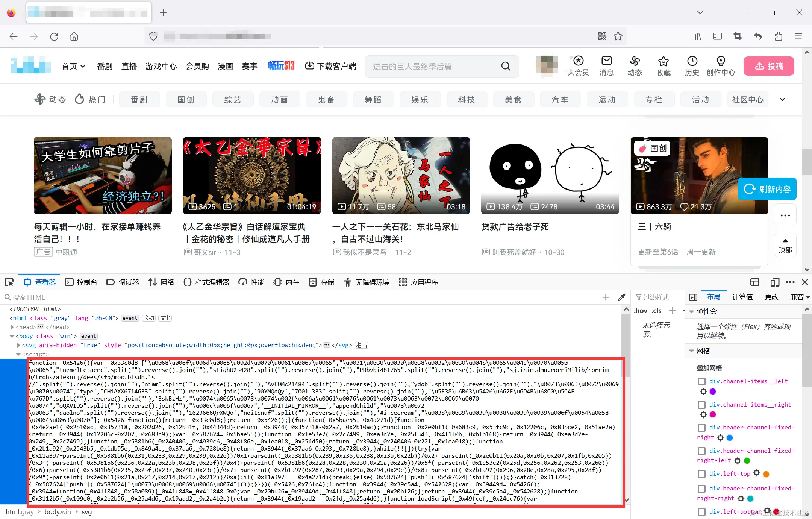812x519 pixels.
Task: Click the 刷新内容 refresh content button
Action: [x=767, y=189]
